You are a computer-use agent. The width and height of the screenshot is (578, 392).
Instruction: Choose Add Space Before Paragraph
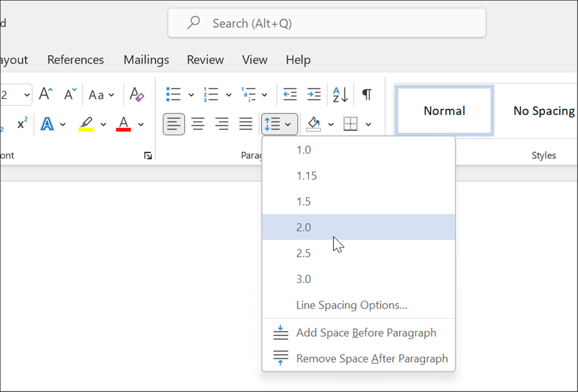359,333
